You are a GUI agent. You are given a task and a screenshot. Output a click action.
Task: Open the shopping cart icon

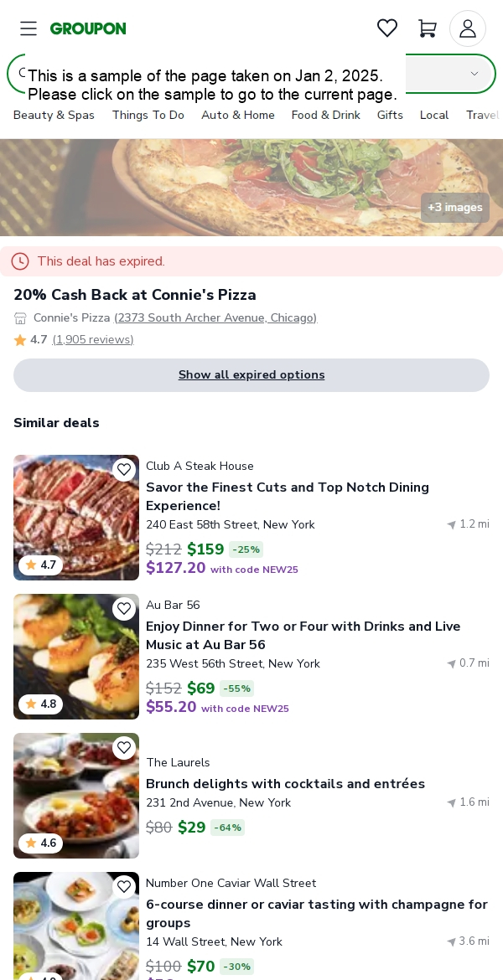coord(428,28)
